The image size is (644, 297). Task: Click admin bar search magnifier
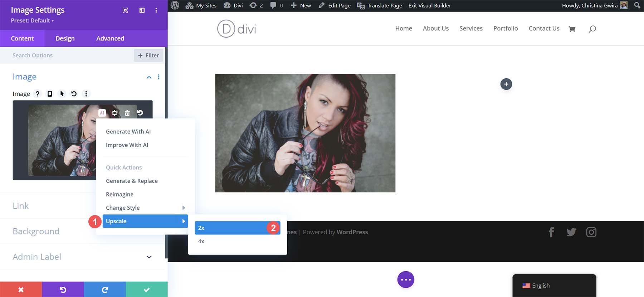point(637,5)
